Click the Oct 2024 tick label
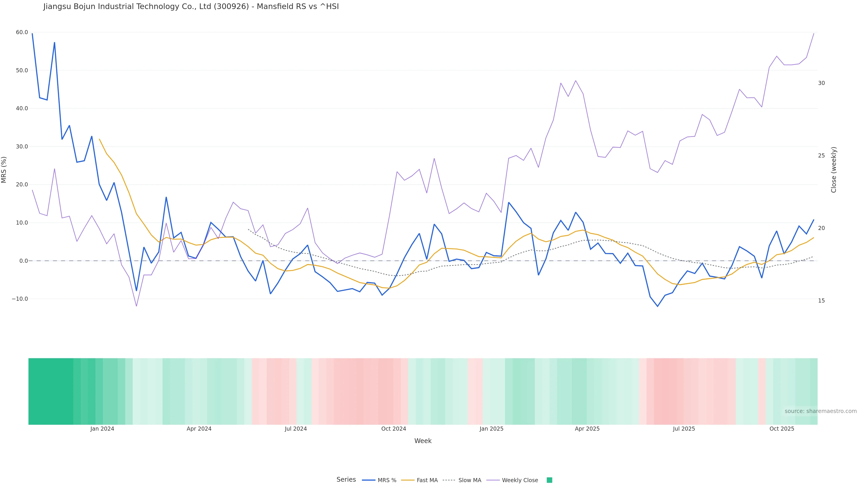868x488 pixels. pos(394,429)
